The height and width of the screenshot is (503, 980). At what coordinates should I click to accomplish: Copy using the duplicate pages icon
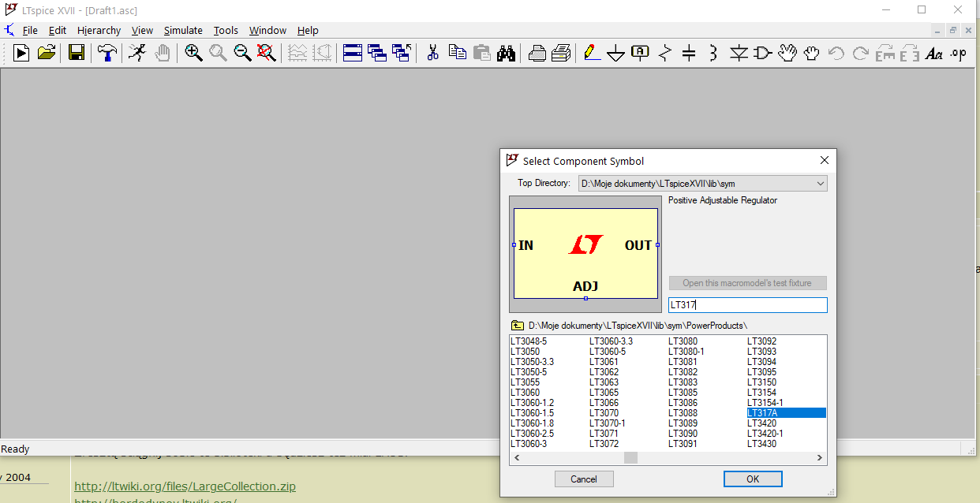coord(457,53)
